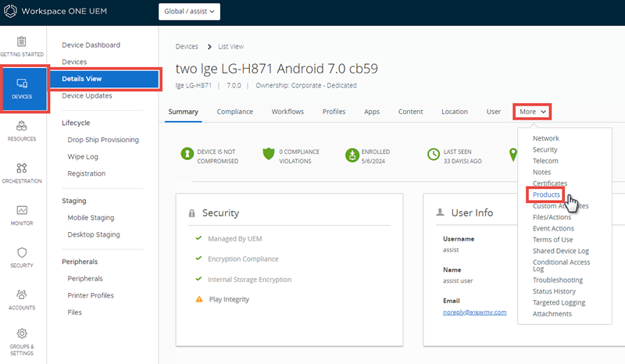Switch to the Location tab

coord(455,112)
